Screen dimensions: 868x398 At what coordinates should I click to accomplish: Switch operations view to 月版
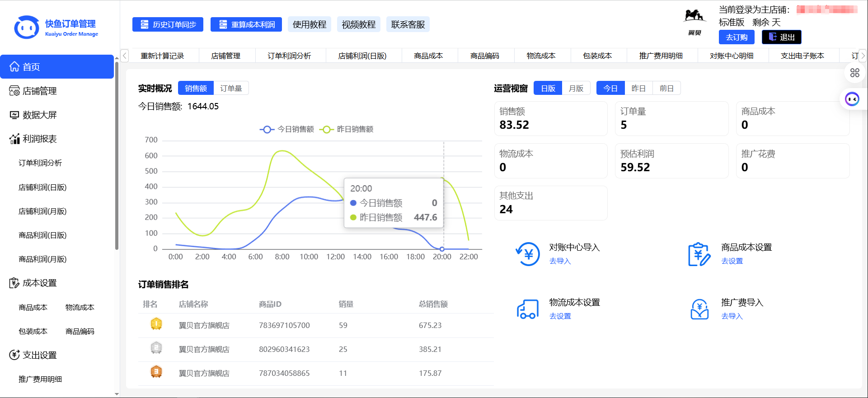click(576, 88)
